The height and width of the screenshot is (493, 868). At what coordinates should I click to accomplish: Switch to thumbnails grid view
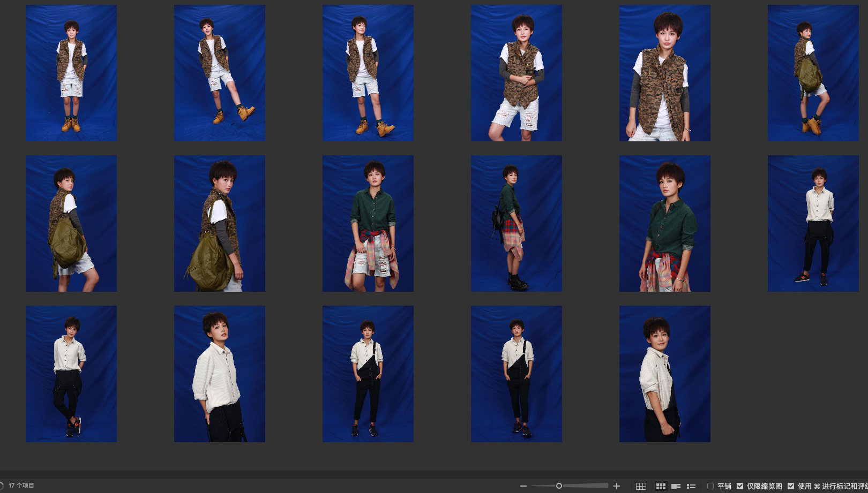661,486
